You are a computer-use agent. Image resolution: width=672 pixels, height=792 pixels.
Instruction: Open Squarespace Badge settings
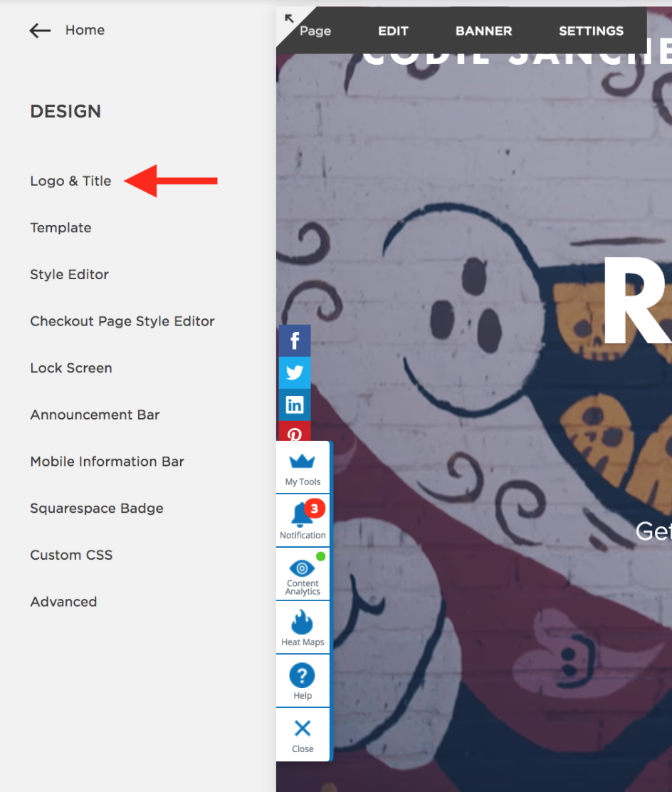point(96,508)
